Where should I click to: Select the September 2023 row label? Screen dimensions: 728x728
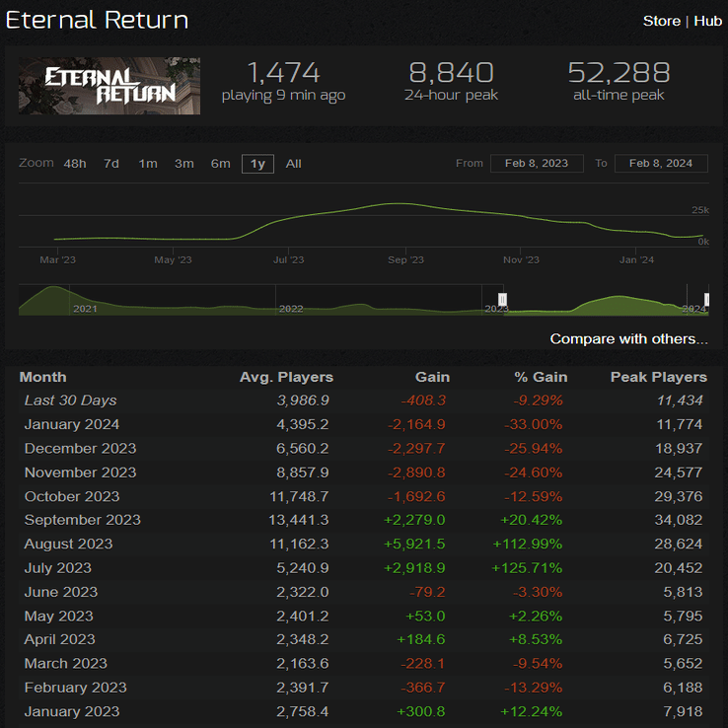coord(82,520)
